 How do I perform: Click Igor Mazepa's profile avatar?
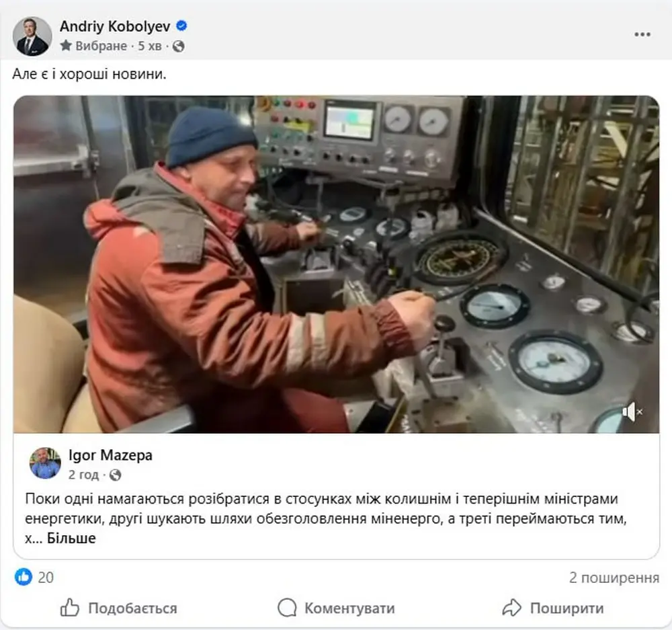pos(45,463)
